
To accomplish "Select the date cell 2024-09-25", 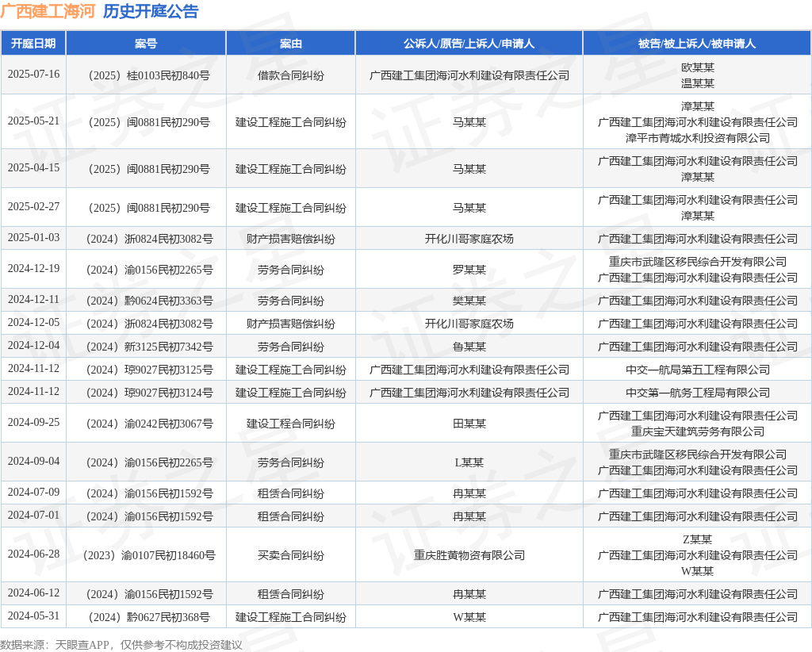I will click(33, 423).
